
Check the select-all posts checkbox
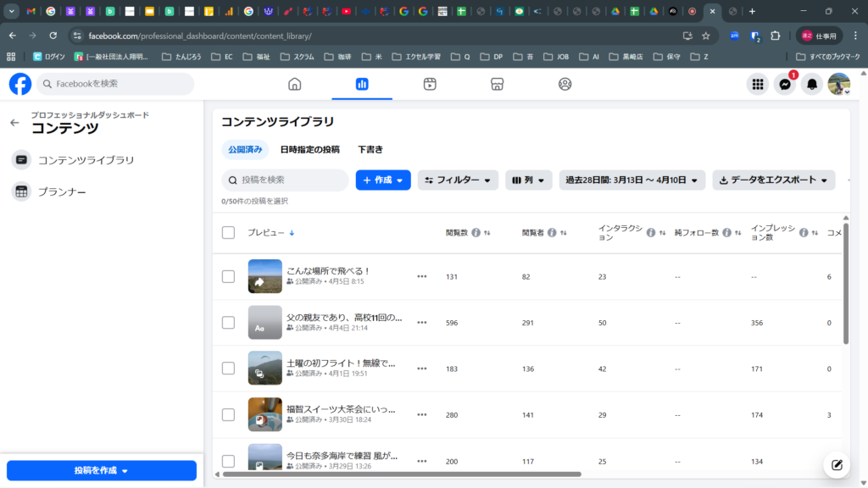pos(228,234)
